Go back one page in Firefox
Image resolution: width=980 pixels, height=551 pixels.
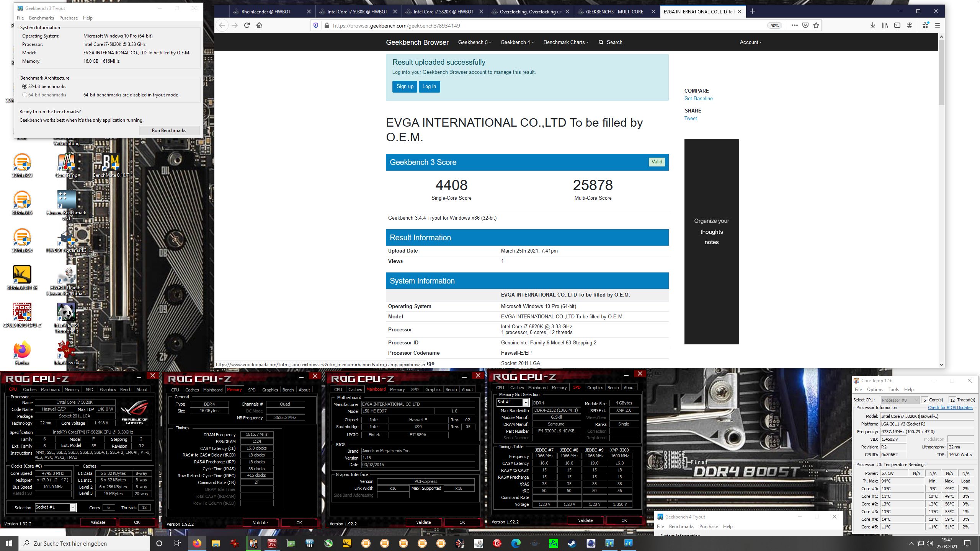coord(222,25)
